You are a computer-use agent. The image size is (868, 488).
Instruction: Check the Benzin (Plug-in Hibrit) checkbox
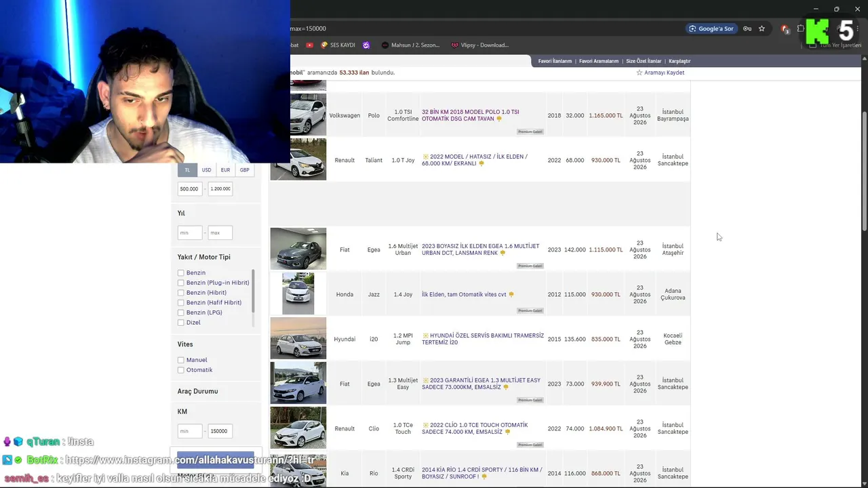tap(181, 283)
